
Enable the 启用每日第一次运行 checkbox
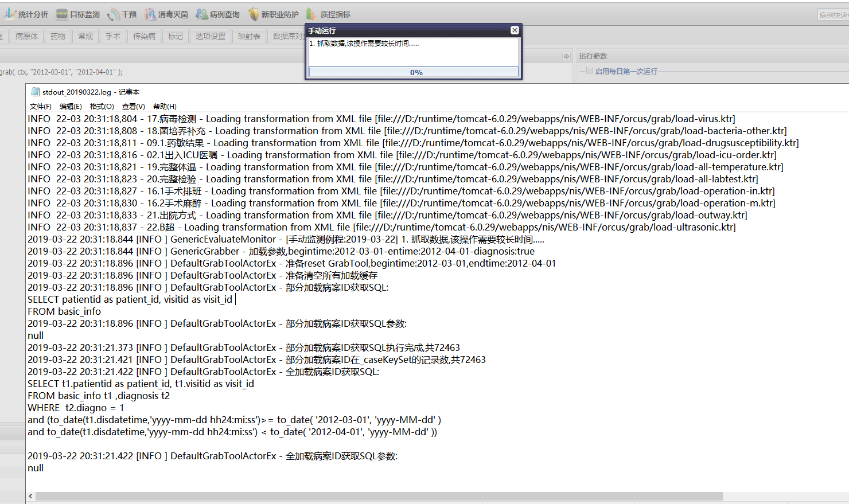tap(590, 71)
